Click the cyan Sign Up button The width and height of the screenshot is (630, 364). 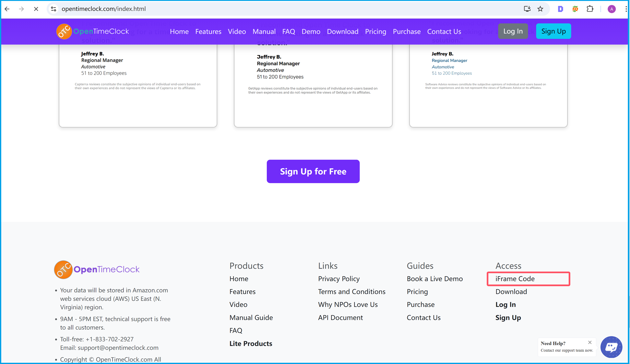553,31
